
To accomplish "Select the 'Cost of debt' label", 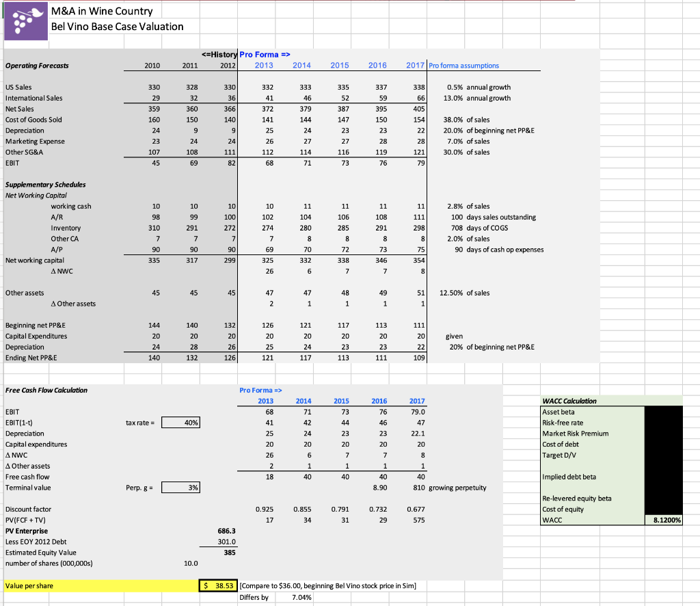I will tap(561, 445).
